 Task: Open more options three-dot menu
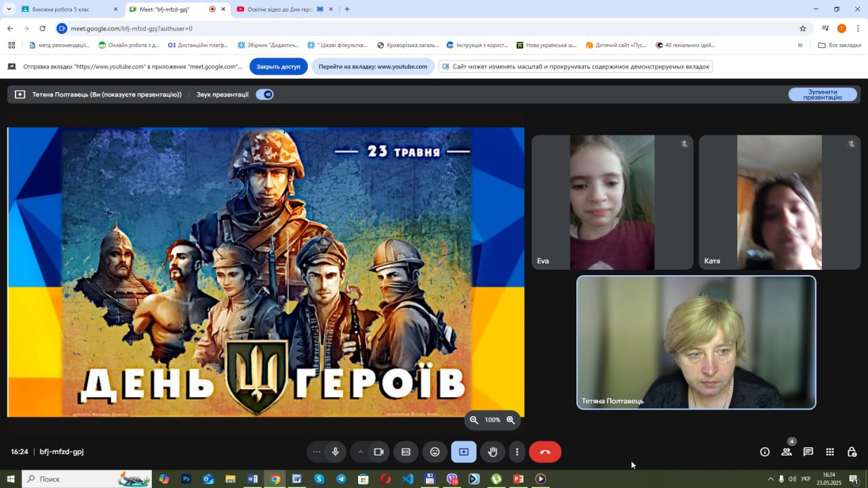coord(517,452)
